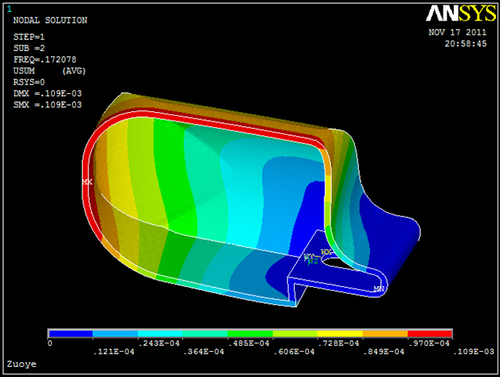Click the SMX =.109E-03 value
This screenshot has width=500, height=377.
tap(48, 105)
